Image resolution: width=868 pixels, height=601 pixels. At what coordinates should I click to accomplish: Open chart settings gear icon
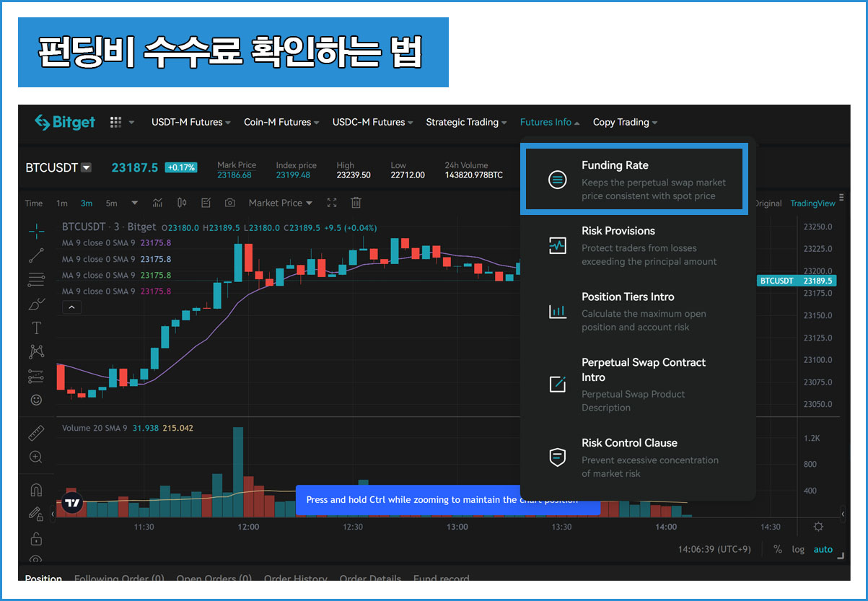coord(818,527)
